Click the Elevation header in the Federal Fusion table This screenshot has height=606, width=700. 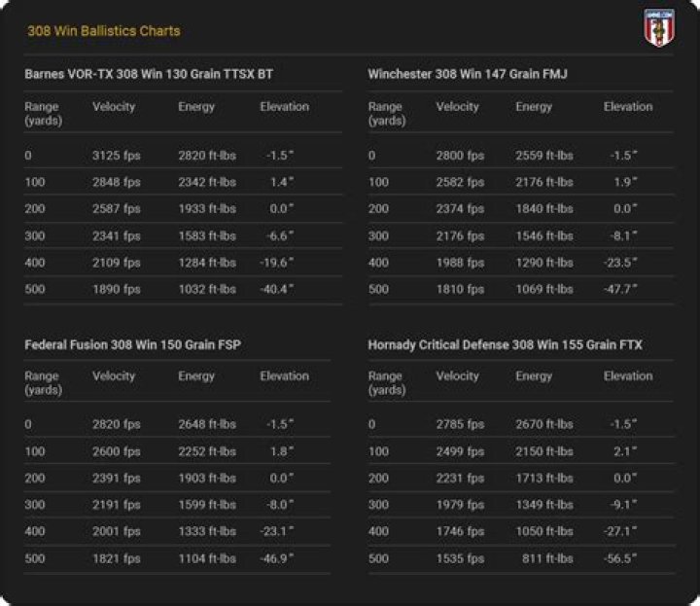[284, 376]
